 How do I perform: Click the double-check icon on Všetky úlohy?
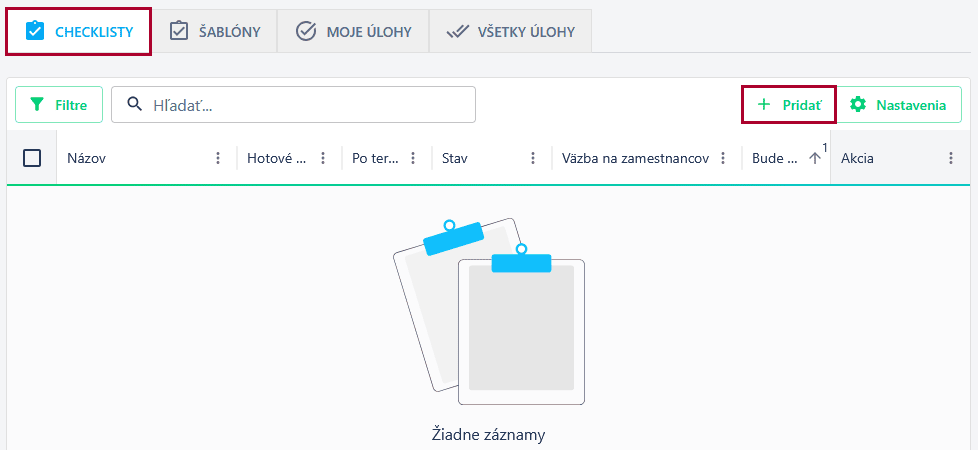[458, 31]
